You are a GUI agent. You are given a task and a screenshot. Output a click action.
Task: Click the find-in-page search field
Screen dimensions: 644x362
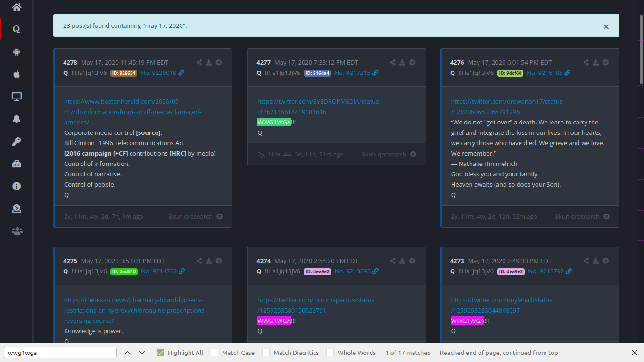(x=60, y=353)
